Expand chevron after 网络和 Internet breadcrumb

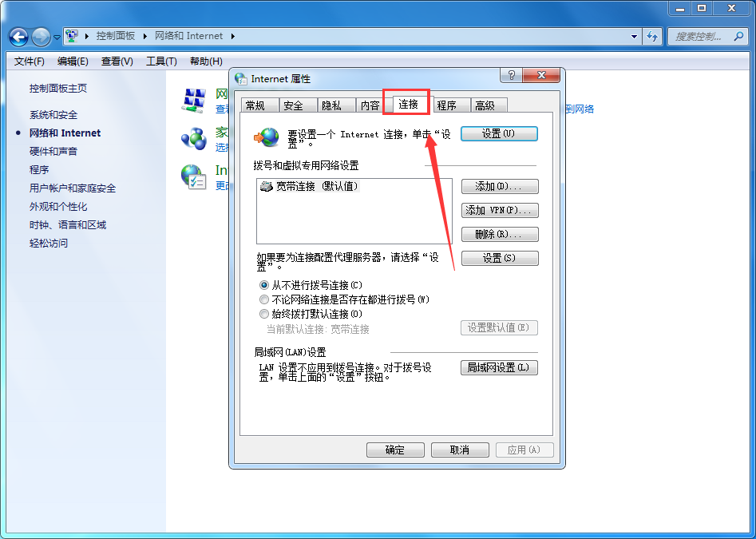(233, 36)
